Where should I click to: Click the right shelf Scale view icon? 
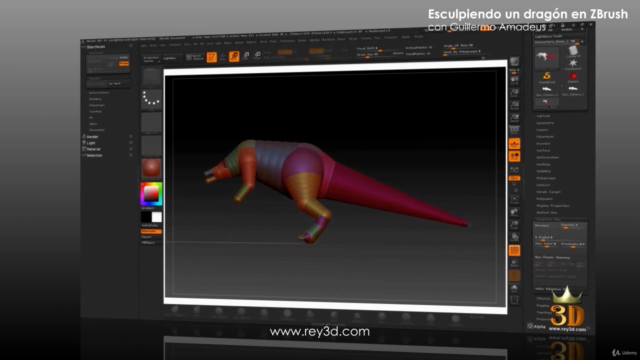[x=514, y=225]
